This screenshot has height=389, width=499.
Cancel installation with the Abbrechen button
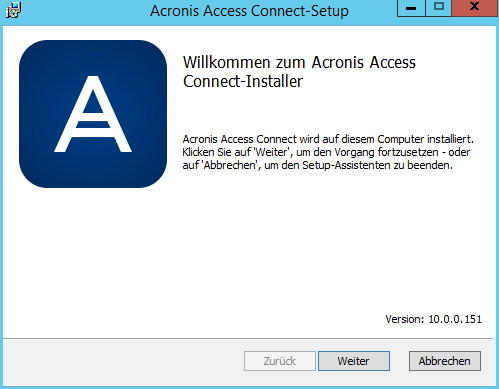point(445,361)
